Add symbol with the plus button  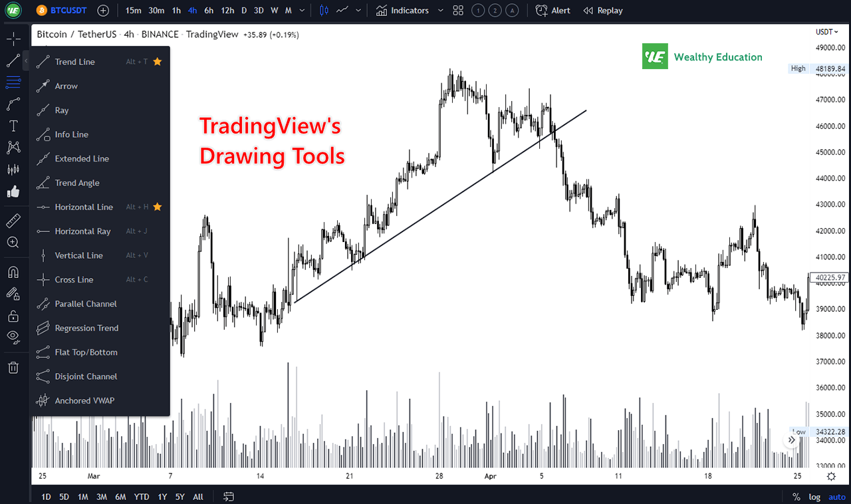[103, 11]
